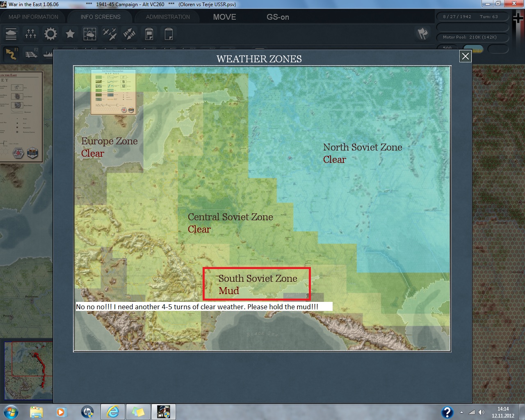Image resolution: width=525 pixels, height=420 pixels.
Task: Switch to the Map Information tab
Action: pos(34,17)
